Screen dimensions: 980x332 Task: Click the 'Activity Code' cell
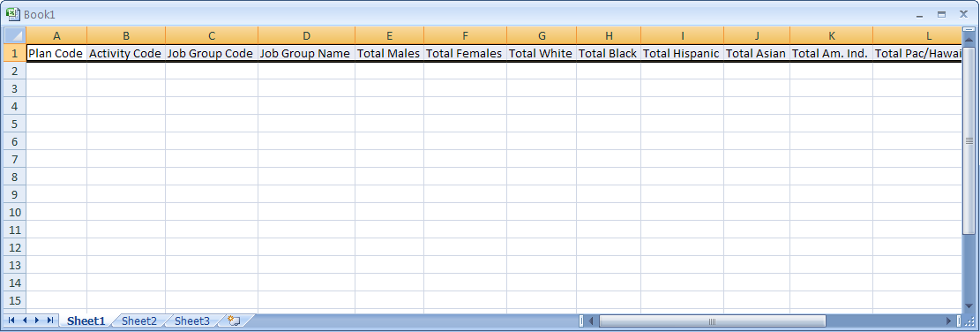[x=126, y=53]
